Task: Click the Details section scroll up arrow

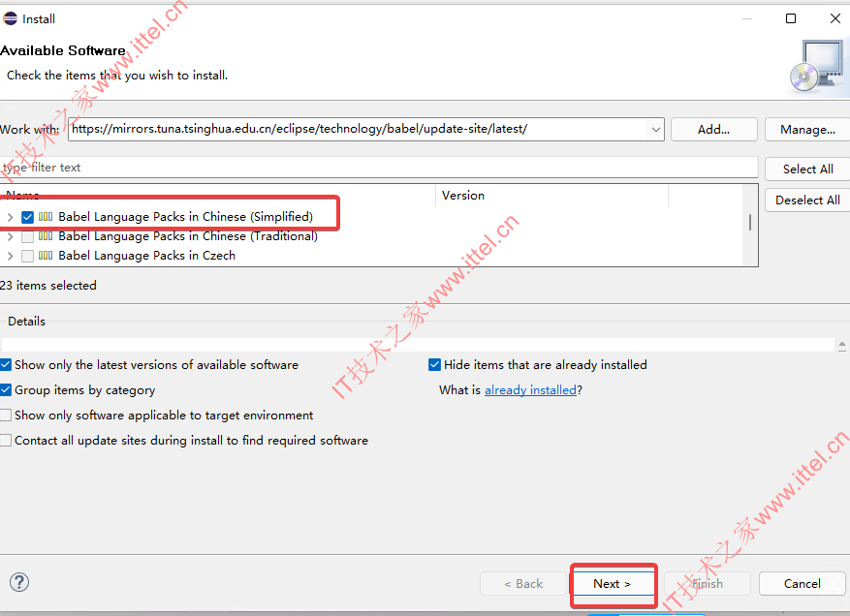Action: [x=842, y=345]
